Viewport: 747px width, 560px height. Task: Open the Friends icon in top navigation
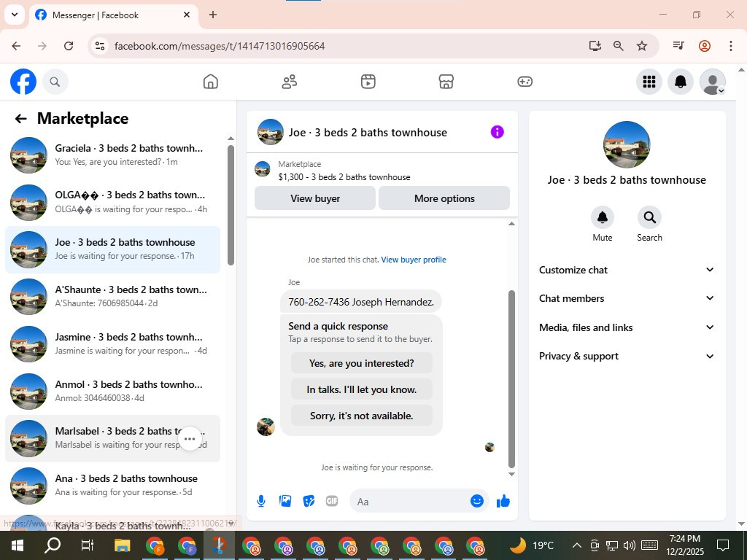(289, 82)
